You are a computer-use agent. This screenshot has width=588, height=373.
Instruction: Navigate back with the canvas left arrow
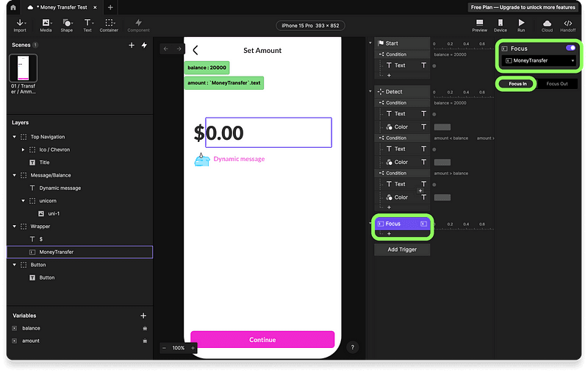pyautogui.click(x=166, y=49)
